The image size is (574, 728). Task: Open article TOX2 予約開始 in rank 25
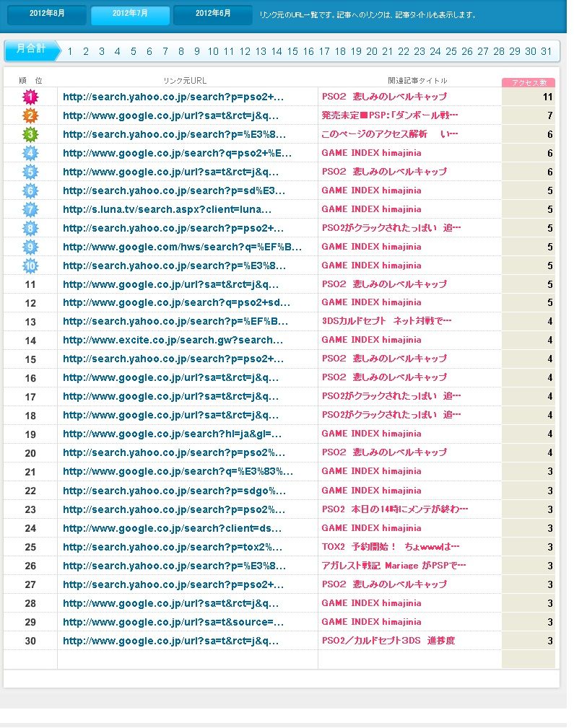coord(391,547)
